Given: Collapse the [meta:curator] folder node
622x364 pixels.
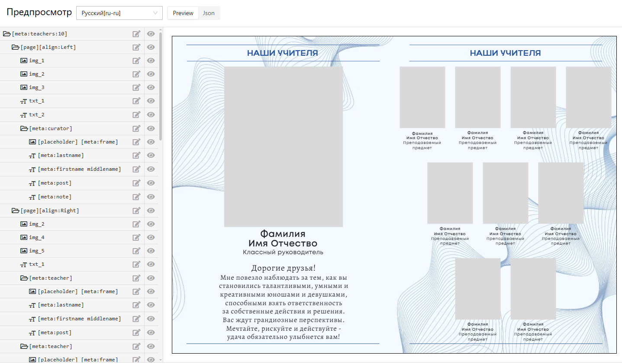Looking at the screenshot, I should (24, 128).
